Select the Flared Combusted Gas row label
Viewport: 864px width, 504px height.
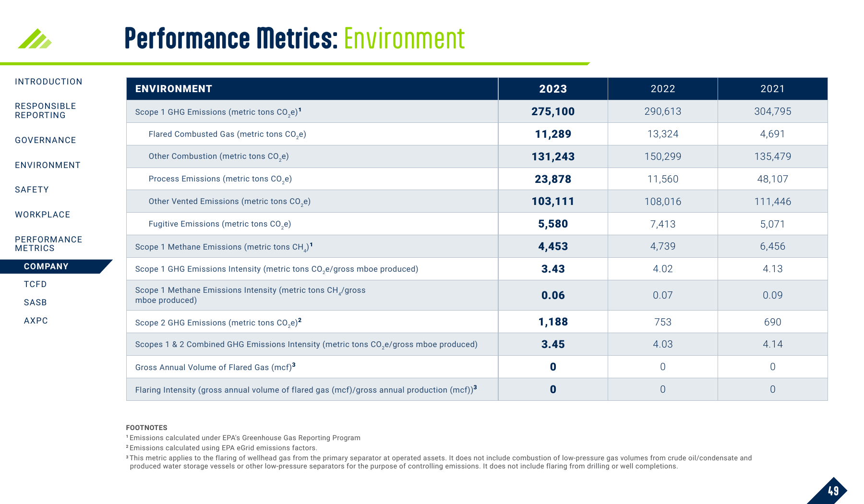point(228,134)
